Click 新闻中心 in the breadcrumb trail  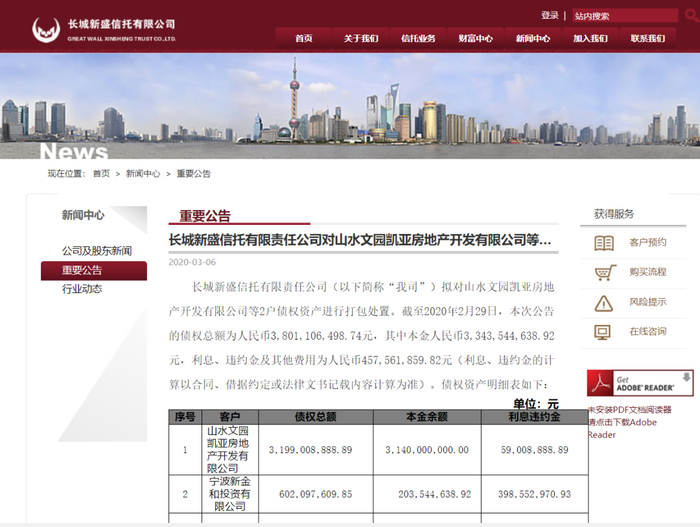pyautogui.click(x=143, y=173)
